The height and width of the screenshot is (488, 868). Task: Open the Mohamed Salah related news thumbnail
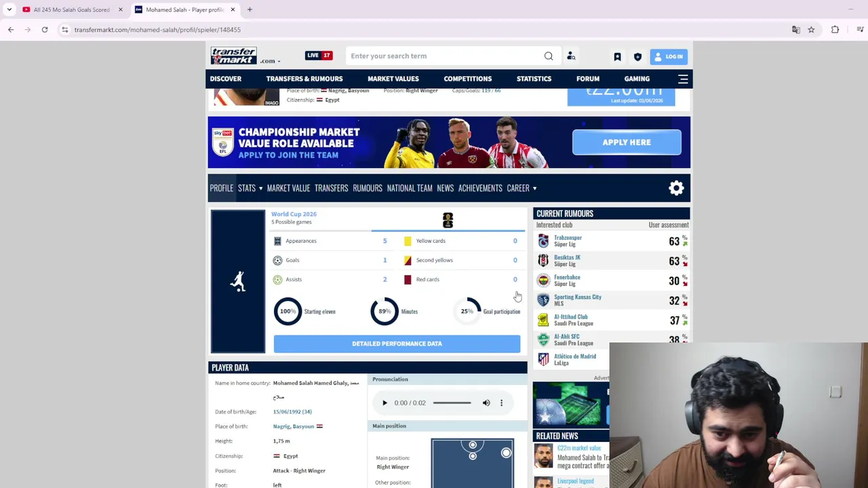[x=544, y=456]
